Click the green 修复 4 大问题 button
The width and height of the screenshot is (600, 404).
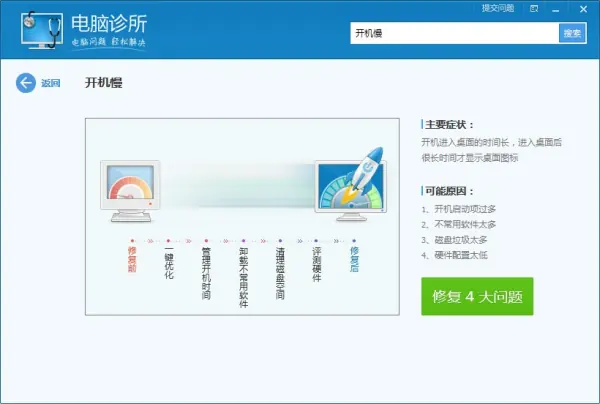477,296
